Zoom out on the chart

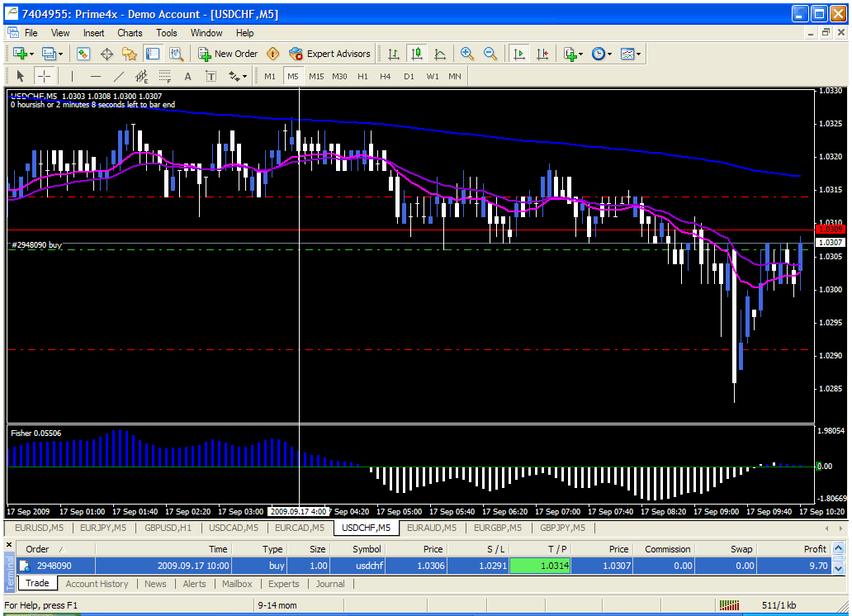coord(490,54)
